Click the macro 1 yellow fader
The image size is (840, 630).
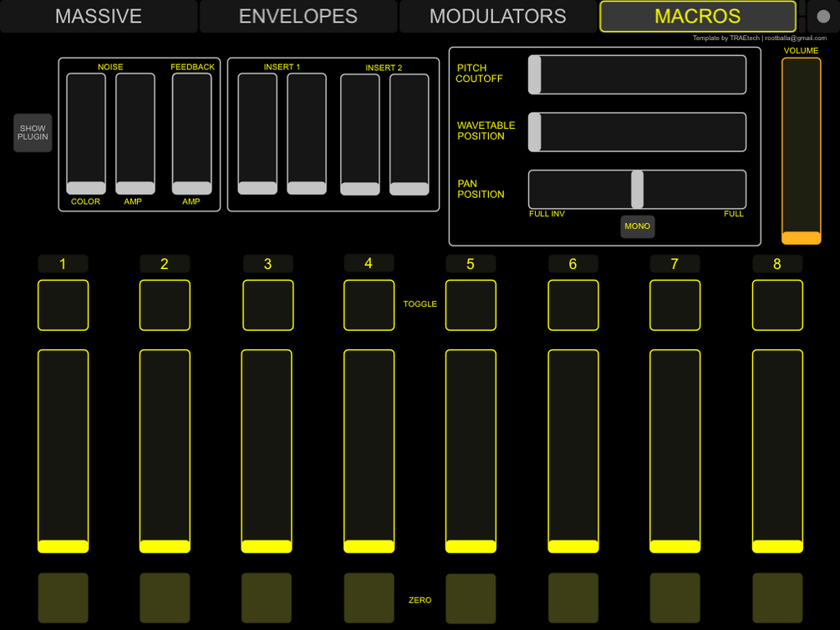tap(64, 451)
